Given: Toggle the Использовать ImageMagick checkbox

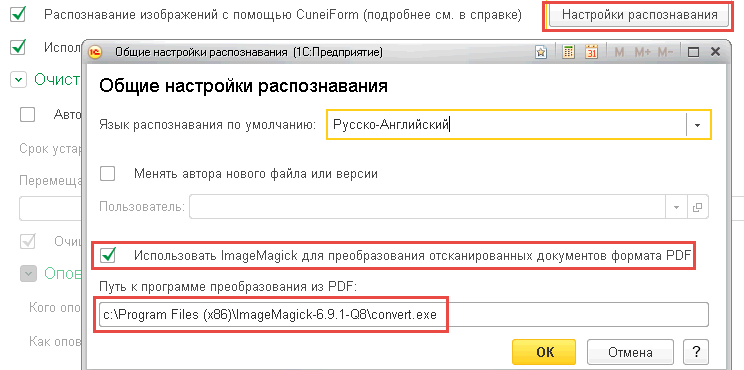Looking at the screenshot, I should click(108, 256).
